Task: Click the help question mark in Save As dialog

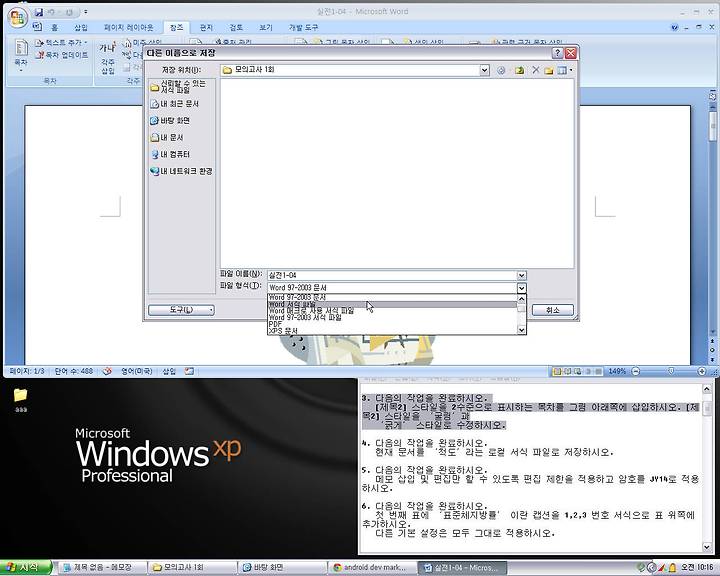Action: click(557, 53)
